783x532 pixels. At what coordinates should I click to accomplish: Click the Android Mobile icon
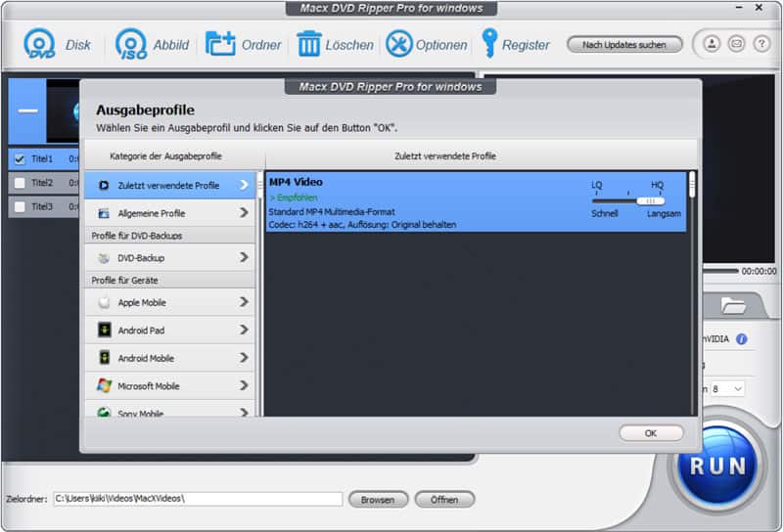104,358
